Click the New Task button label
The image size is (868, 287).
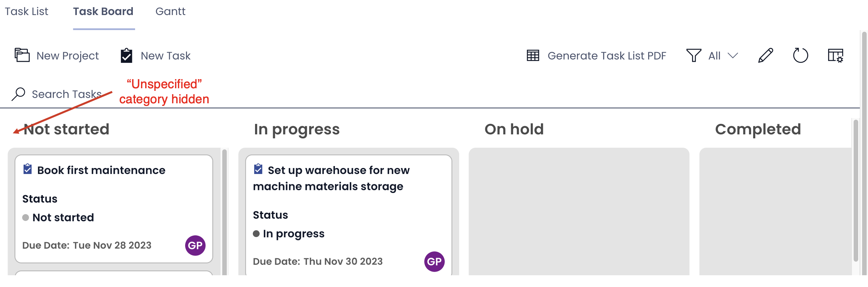pos(165,56)
